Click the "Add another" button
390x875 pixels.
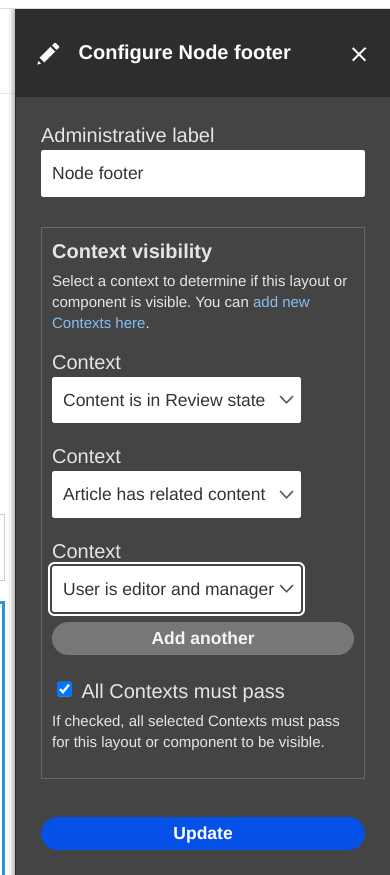point(203,638)
